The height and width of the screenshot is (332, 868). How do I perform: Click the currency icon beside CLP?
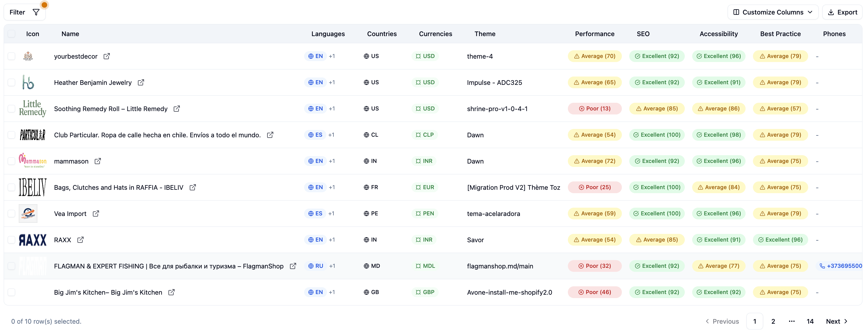[418, 135]
